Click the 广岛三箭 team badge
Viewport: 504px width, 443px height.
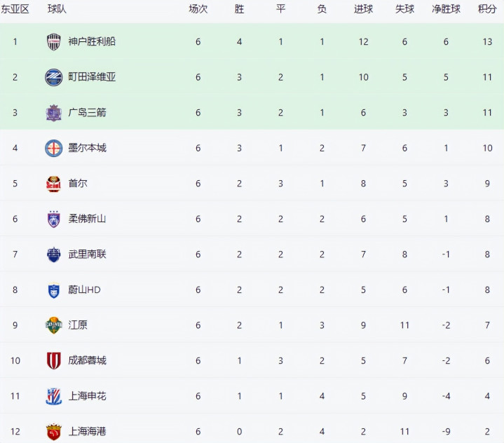(54, 112)
